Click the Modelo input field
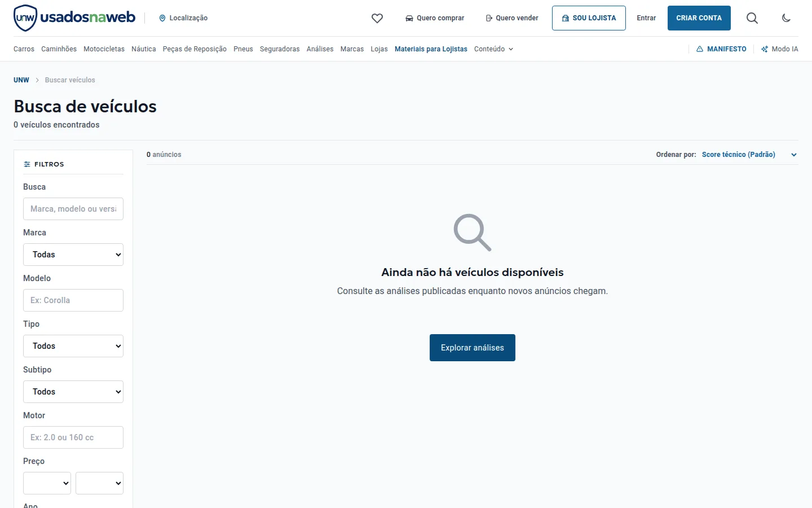The width and height of the screenshot is (812, 508). 73,300
